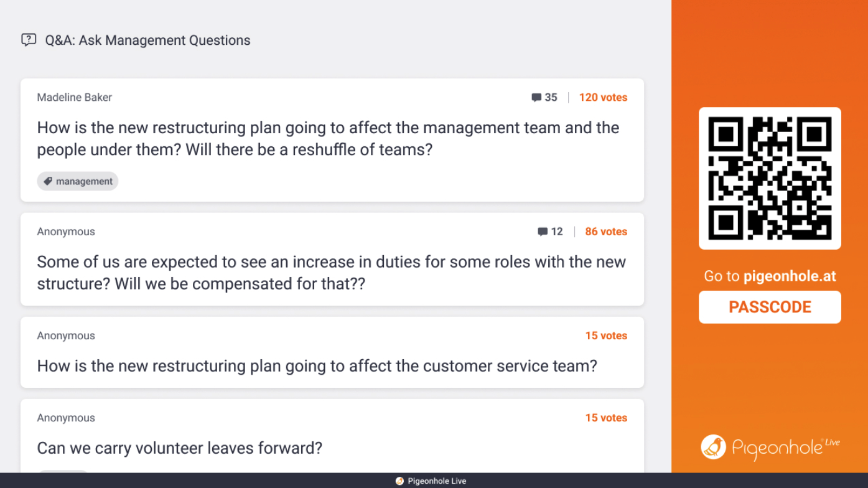Click the Q&A question mark icon

pyautogui.click(x=29, y=40)
